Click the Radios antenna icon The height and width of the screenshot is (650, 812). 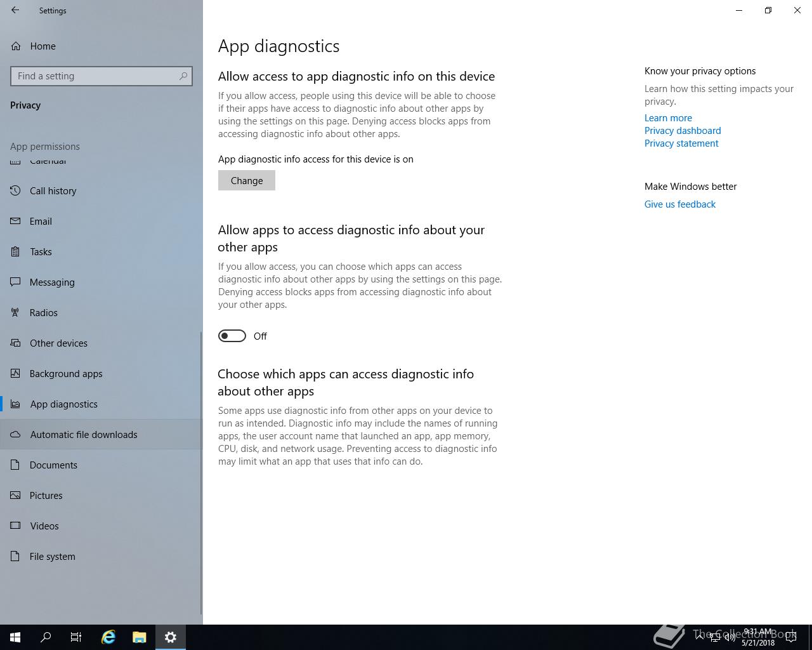[x=15, y=312]
